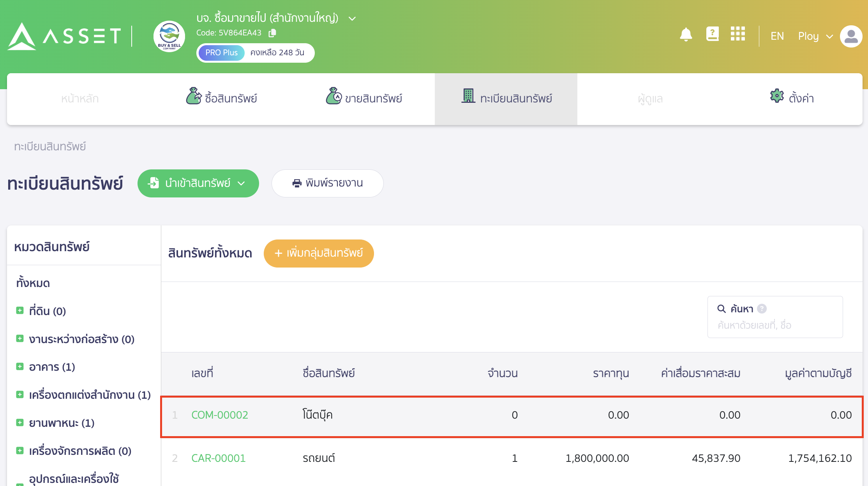The image size is (868, 486).
Task: Open the help manual book icon
Action: point(712,34)
